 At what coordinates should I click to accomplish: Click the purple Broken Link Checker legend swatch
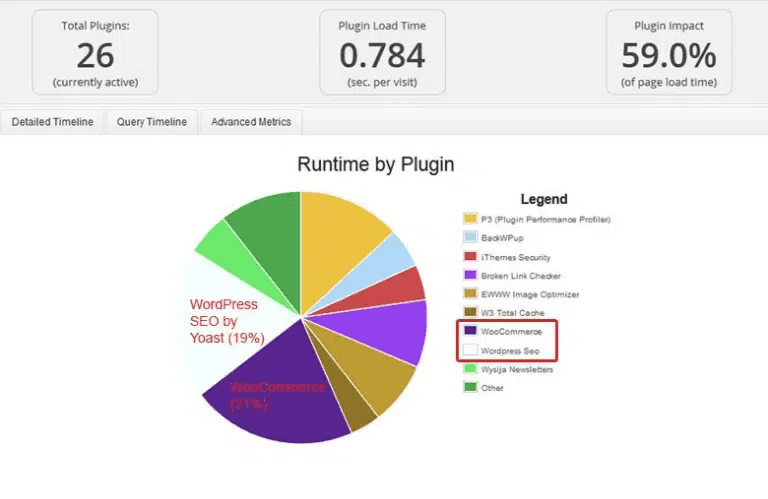pyautogui.click(x=470, y=275)
